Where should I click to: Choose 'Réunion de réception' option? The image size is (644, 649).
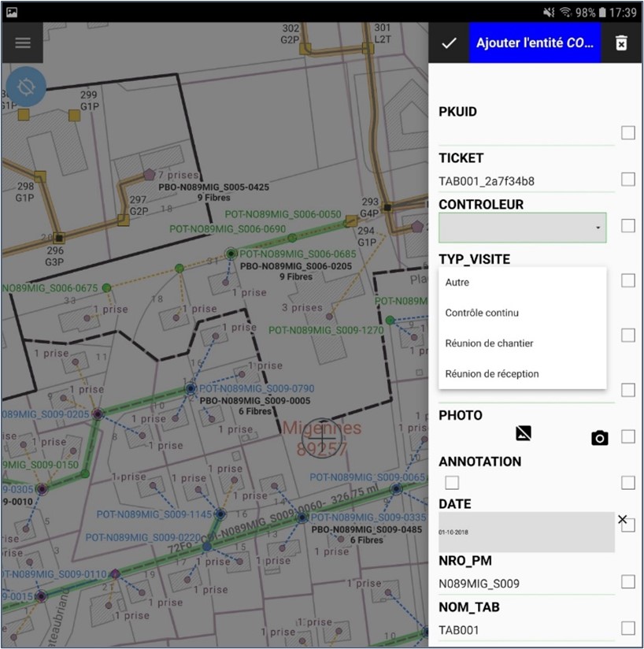point(523,374)
